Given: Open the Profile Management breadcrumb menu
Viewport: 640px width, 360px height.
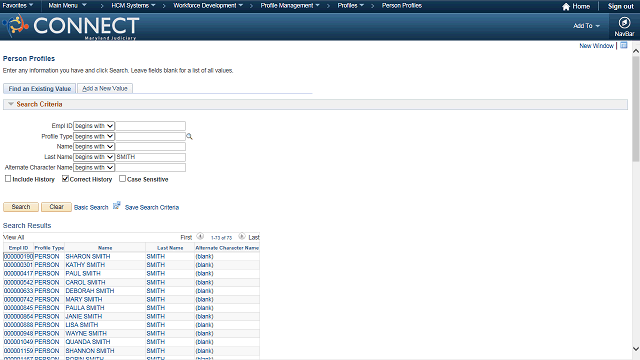Looking at the screenshot, I should [x=290, y=6].
